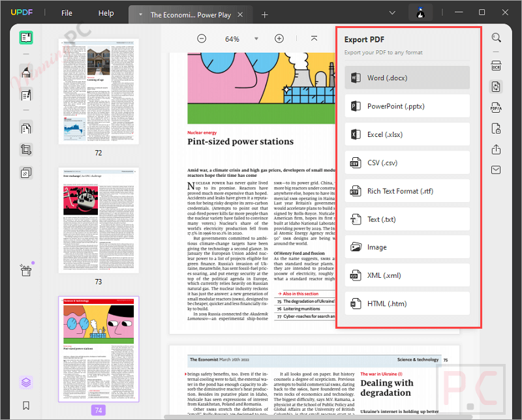Click 'Also in this section' link text
This screenshot has height=420, width=522.
tap(301, 293)
